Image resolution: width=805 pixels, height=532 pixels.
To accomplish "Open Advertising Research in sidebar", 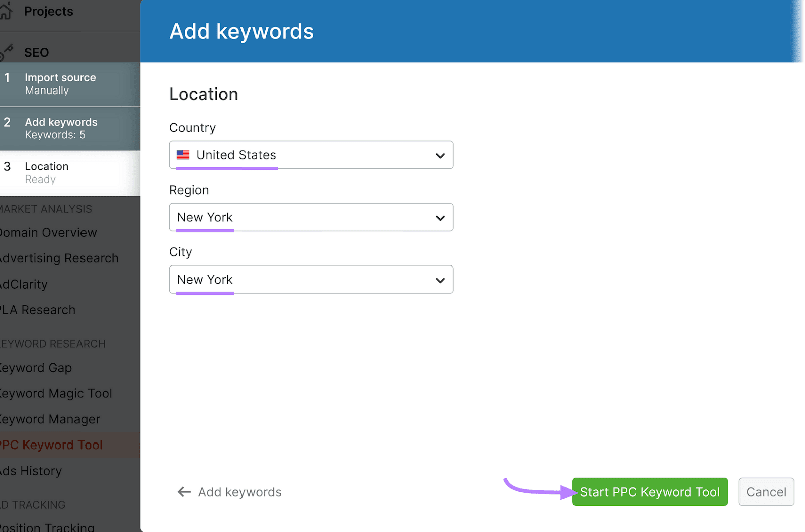I will click(59, 258).
